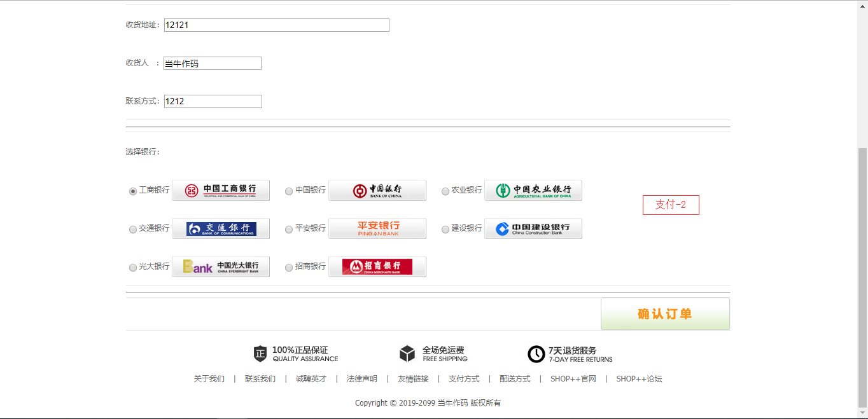Click the 7天退货服务 text

(x=573, y=350)
